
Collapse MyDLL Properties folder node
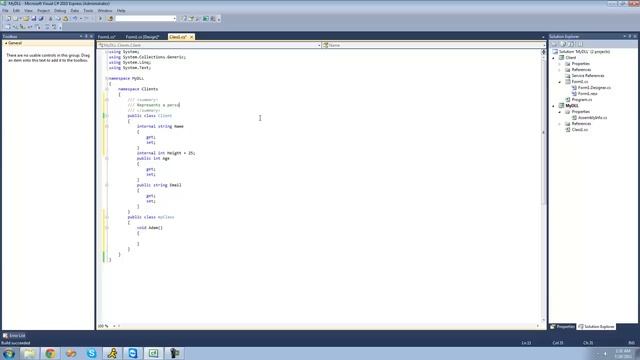tap(560, 112)
